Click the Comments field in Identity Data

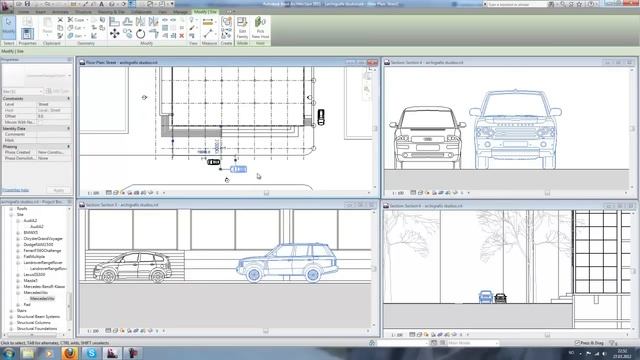(54, 134)
